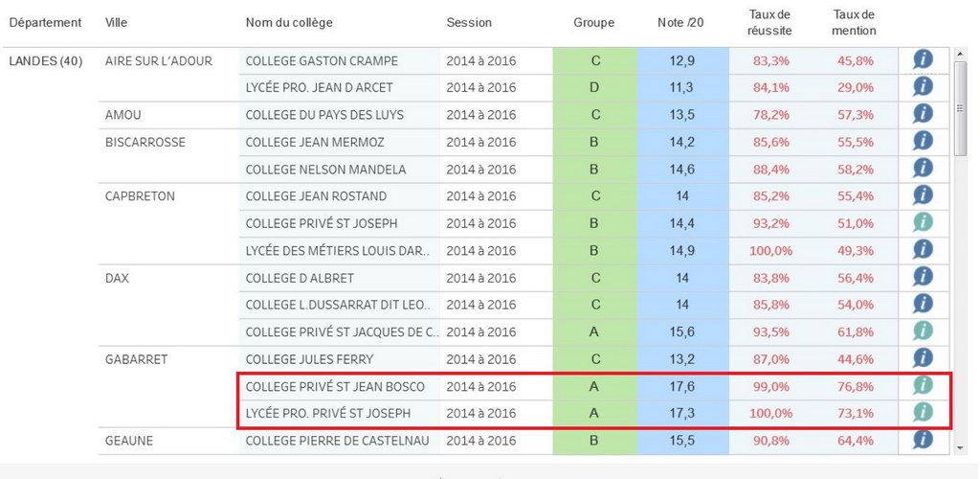The height and width of the screenshot is (479, 980).
Task: Click scrollbar up arrow of the table
Action: [960, 55]
